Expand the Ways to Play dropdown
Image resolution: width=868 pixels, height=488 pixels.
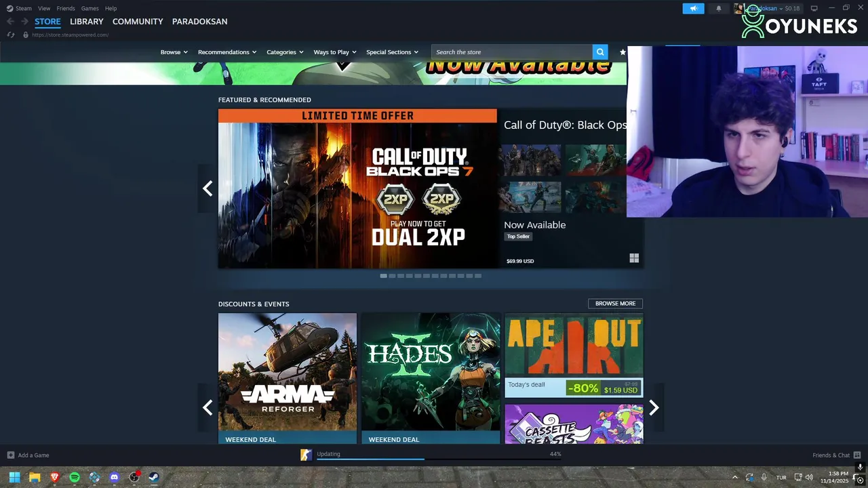335,52
